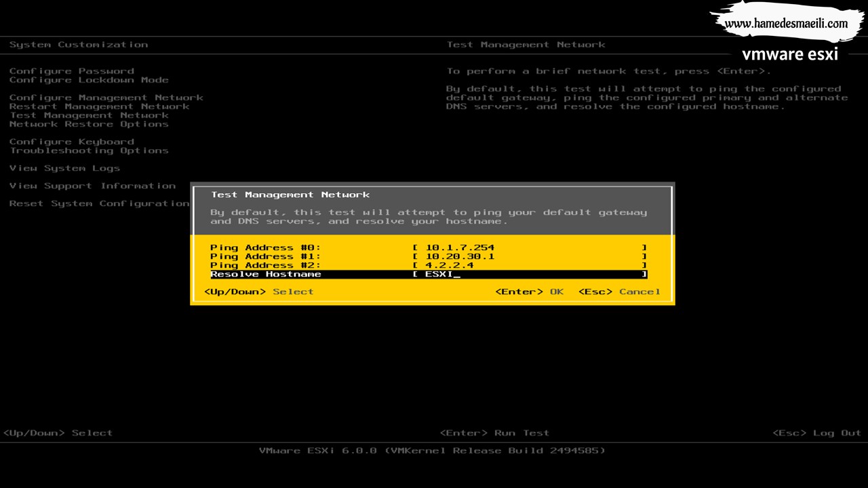
Task: Open View Support Information entry
Action: click(x=92, y=185)
